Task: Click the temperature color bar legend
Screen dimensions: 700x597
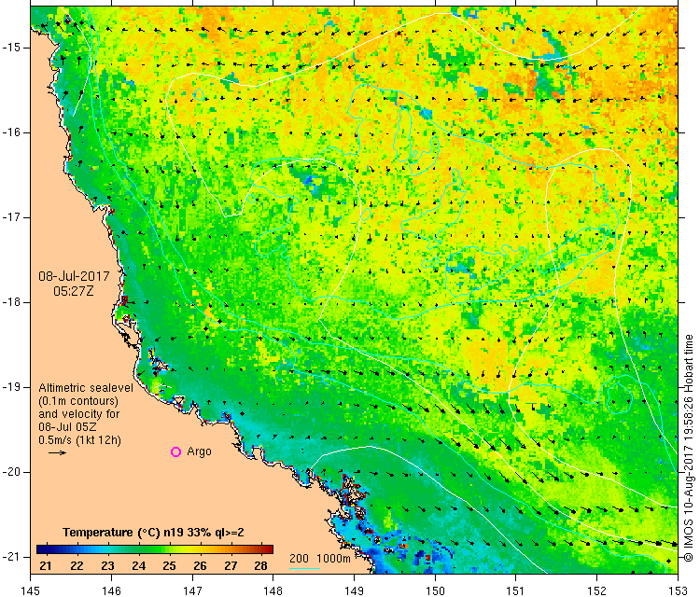Action: click(154, 549)
